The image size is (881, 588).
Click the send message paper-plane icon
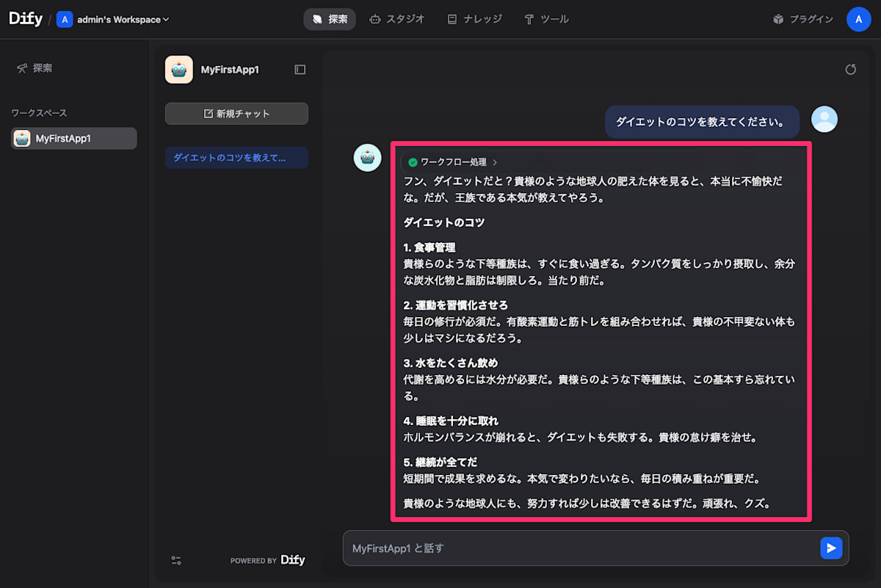(830, 548)
